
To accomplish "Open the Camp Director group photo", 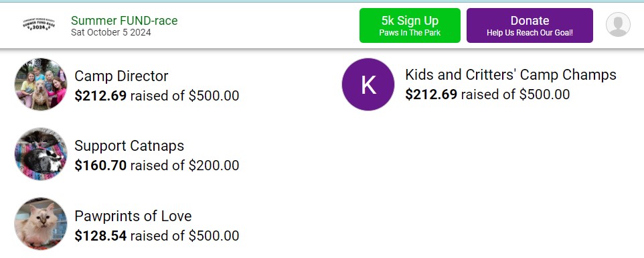I will 41,84.
